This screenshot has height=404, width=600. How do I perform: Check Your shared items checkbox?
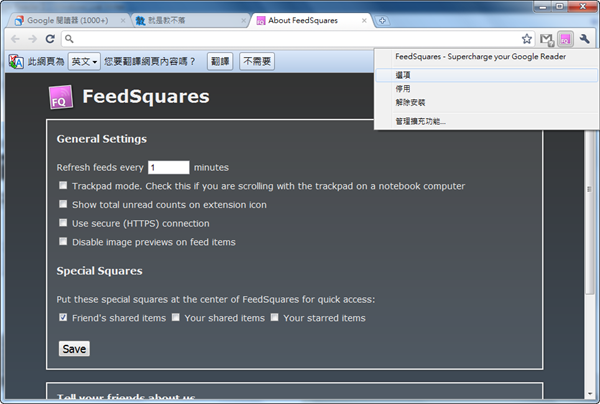point(176,317)
